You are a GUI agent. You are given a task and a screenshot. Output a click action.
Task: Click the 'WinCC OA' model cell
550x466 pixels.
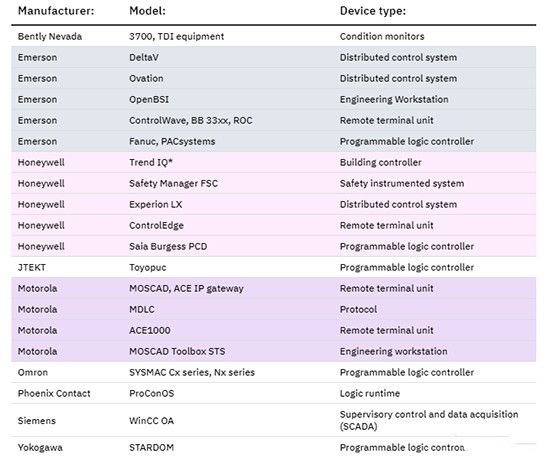pyautogui.click(x=152, y=421)
